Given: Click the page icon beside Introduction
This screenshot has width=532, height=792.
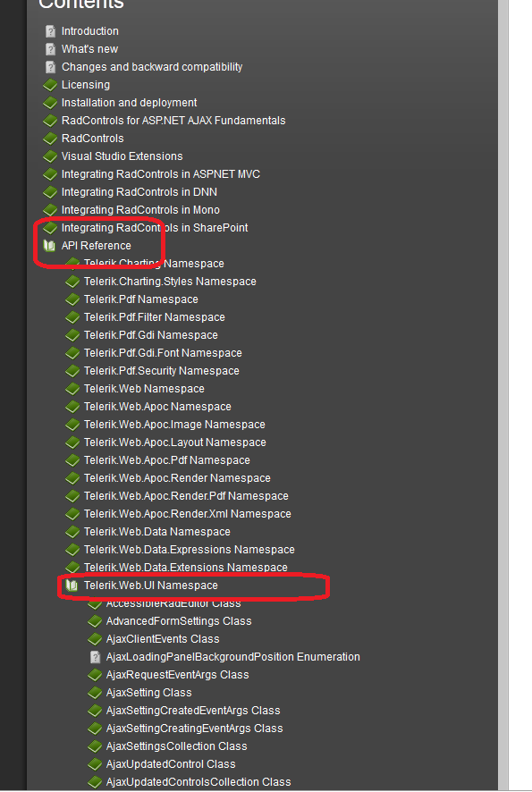Looking at the screenshot, I should [x=51, y=31].
